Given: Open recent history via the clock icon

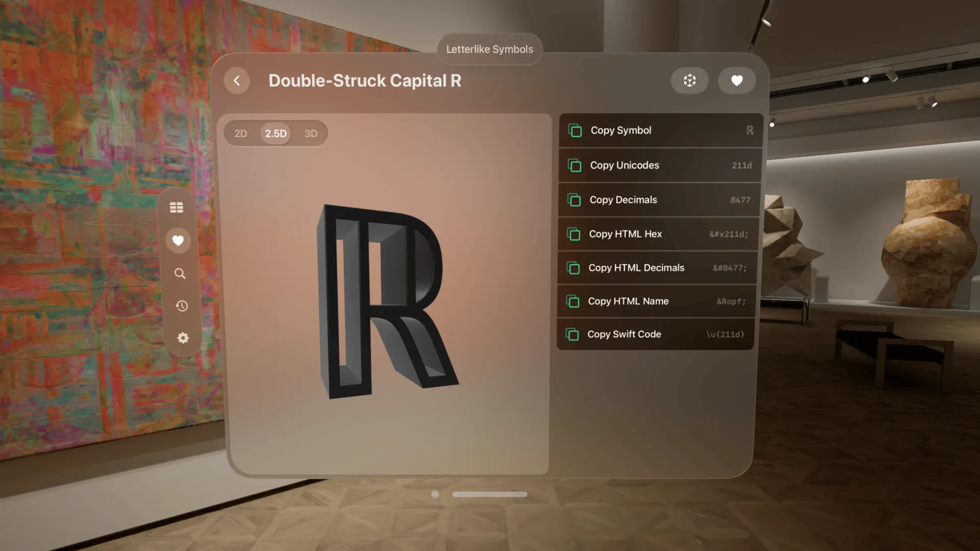Looking at the screenshot, I should (181, 306).
